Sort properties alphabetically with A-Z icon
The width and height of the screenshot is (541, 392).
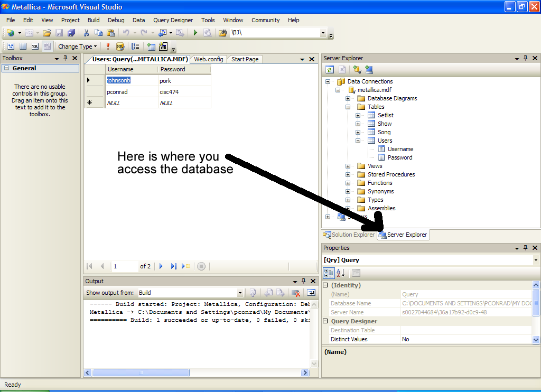341,273
